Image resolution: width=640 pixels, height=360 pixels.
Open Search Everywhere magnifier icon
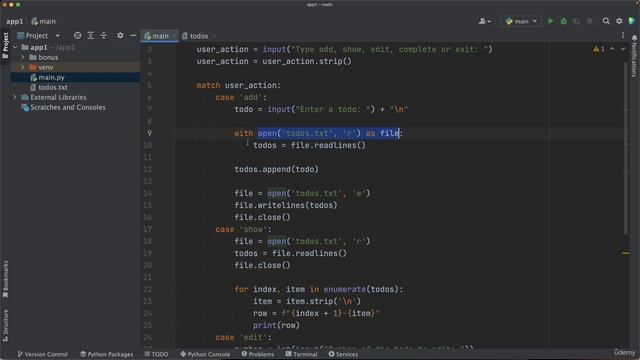point(606,21)
